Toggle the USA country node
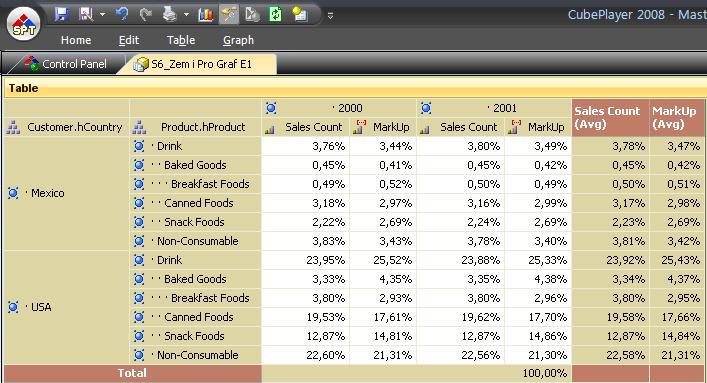The image size is (707, 383). click(x=13, y=307)
